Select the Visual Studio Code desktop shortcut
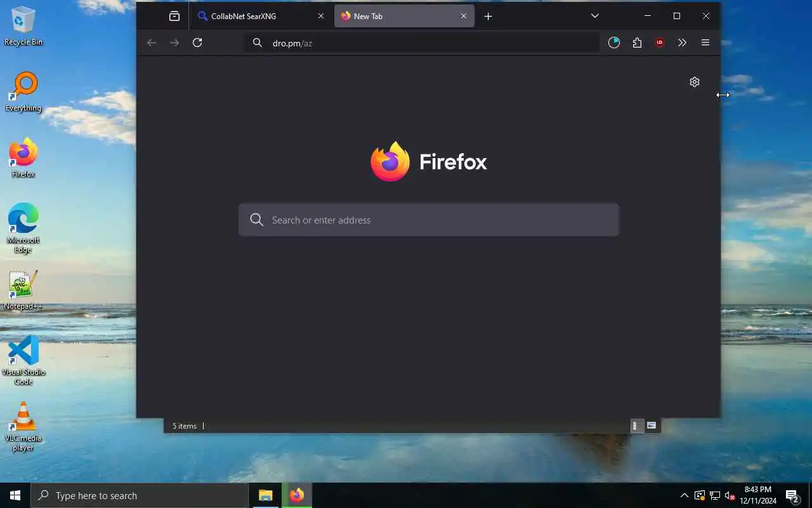This screenshot has width=812, height=508. (x=23, y=361)
